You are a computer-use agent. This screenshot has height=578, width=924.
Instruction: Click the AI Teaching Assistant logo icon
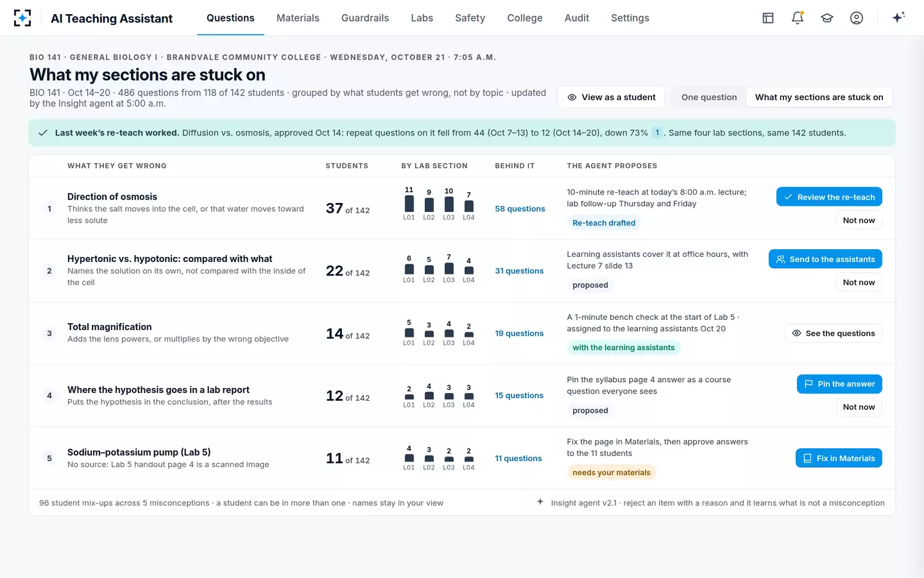click(22, 18)
